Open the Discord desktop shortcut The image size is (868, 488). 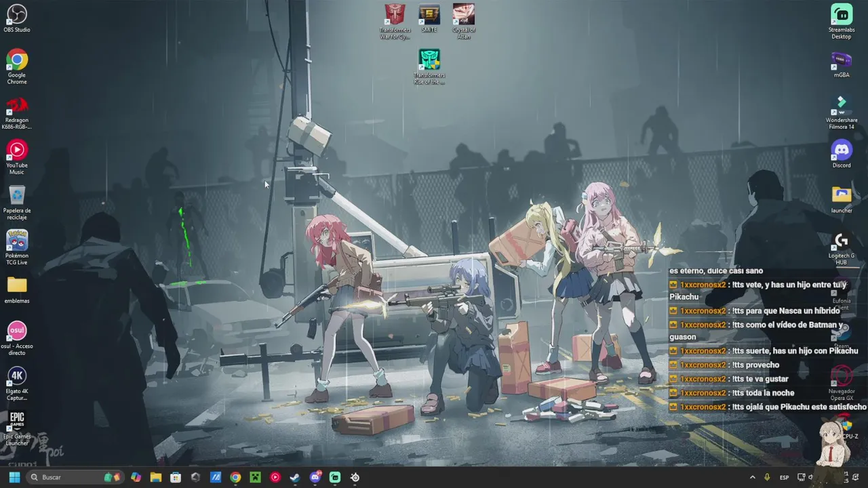point(842,154)
